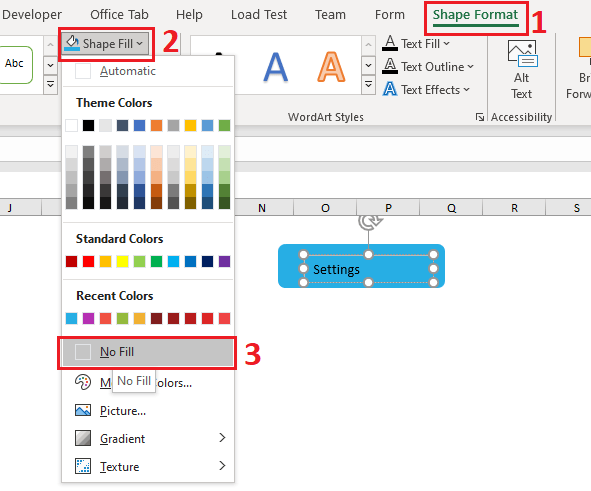Expand the Text Outline dropdown arrow
Image resolution: width=591 pixels, height=491 pixels.
coord(470,67)
